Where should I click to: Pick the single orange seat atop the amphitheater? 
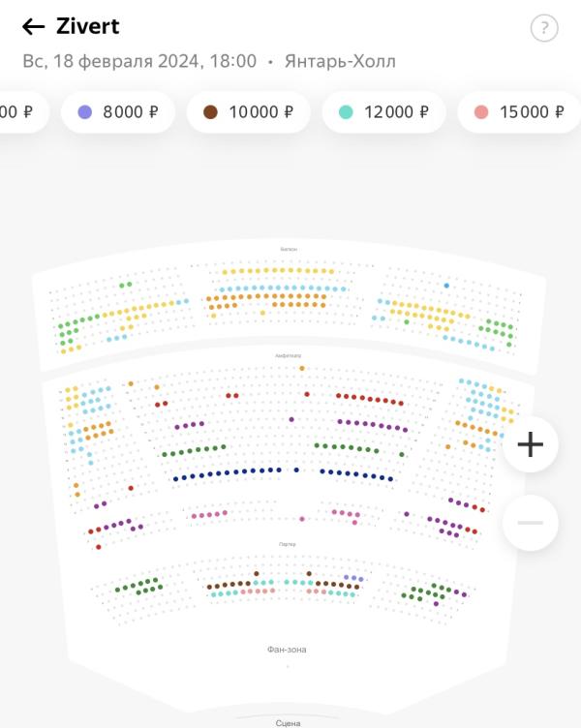302,368
